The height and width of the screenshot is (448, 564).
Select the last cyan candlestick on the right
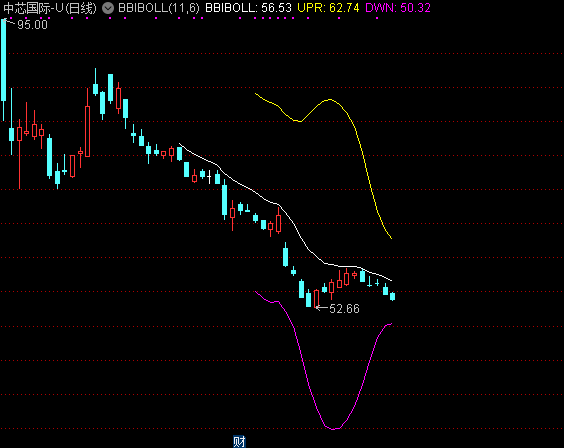pyautogui.click(x=392, y=296)
